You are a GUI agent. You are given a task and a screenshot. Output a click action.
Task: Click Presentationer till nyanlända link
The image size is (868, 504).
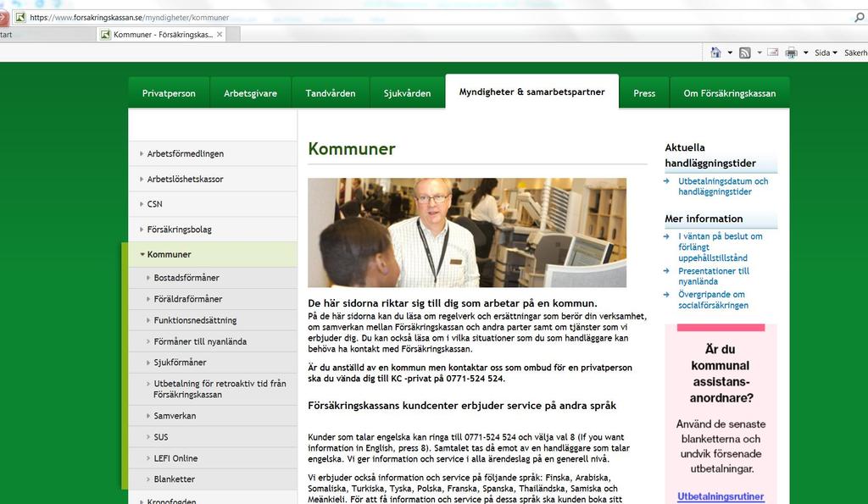point(714,276)
